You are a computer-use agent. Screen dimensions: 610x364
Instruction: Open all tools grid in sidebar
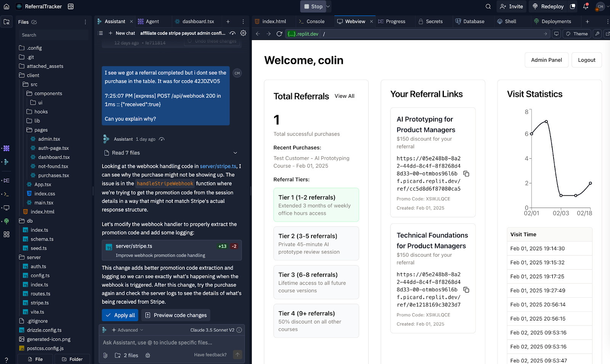[x=6, y=235]
